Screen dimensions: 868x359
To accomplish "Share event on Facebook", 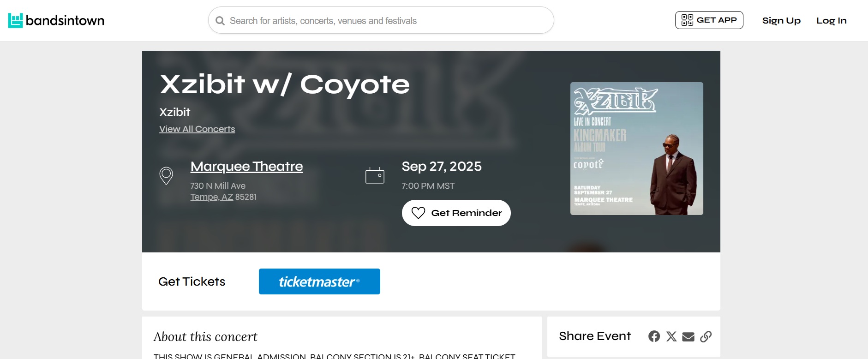I will [x=654, y=336].
